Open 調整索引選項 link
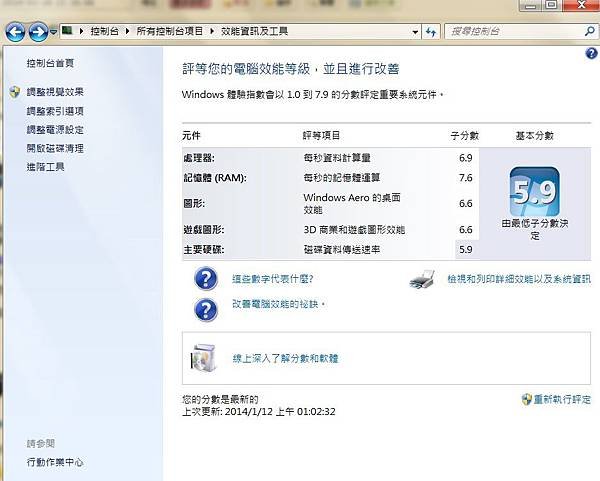 pos(55,111)
